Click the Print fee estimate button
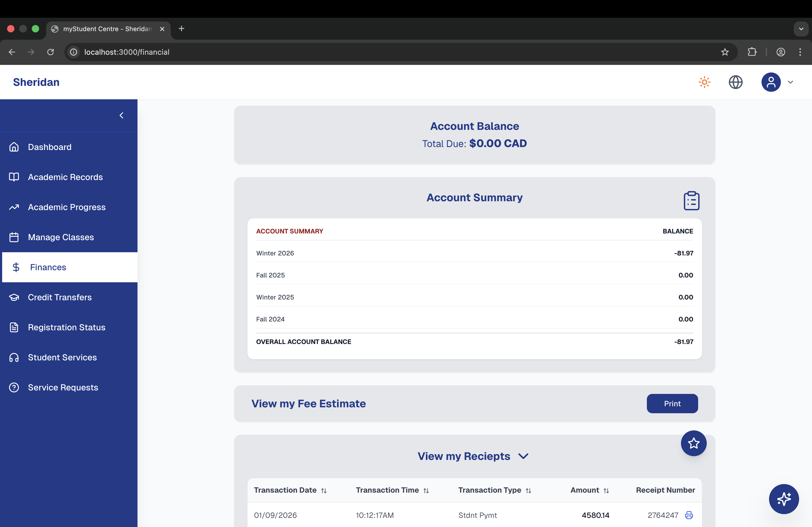This screenshot has height=527, width=812. click(672, 404)
